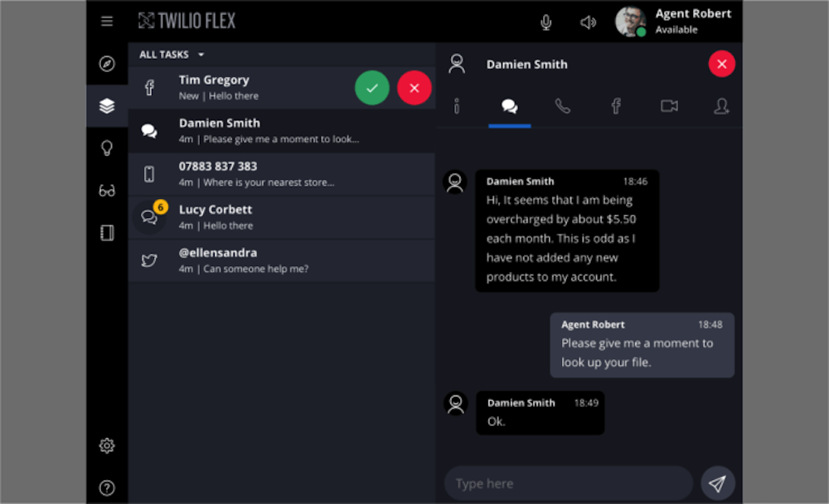This screenshot has width=829, height=504.
Task: Click Damien Smith's person icon in panel header
Action: coord(457,64)
